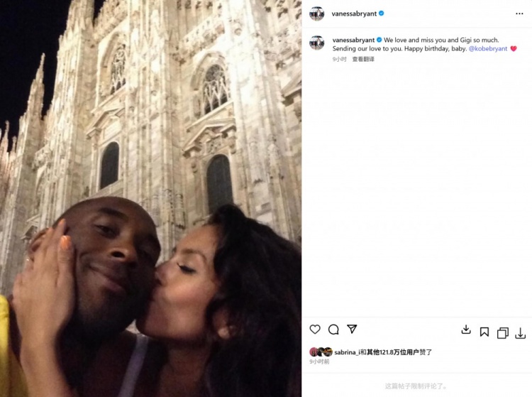Open comments via the speech bubble icon
The width and height of the screenshot is (532, 397).
point(333,330)
